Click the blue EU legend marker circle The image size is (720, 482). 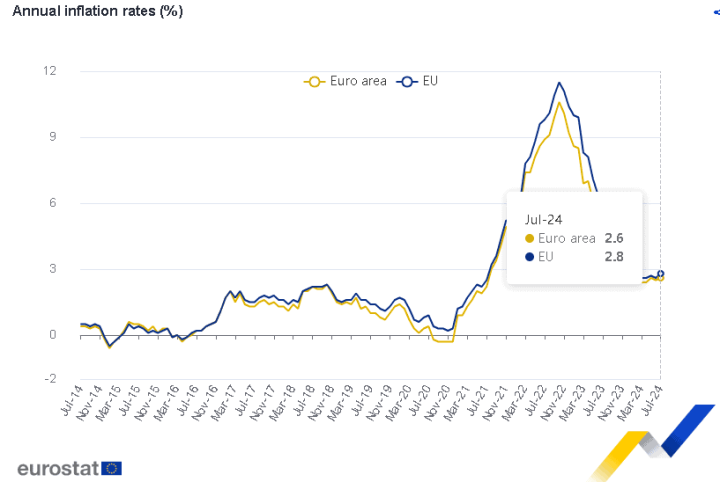(x=407, y=82)
